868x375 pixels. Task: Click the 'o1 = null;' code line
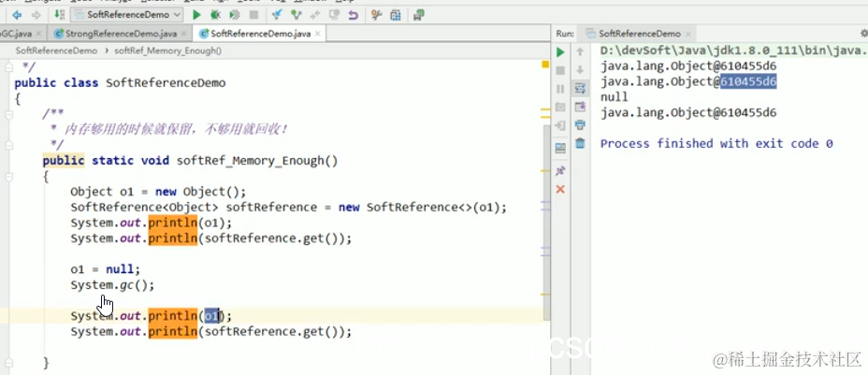106,269
